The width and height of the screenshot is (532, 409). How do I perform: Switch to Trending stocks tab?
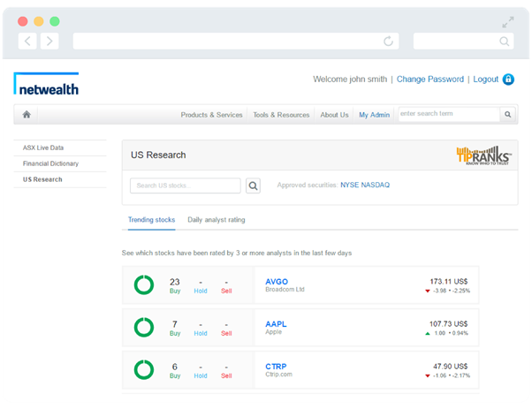[x=151, y=220]
